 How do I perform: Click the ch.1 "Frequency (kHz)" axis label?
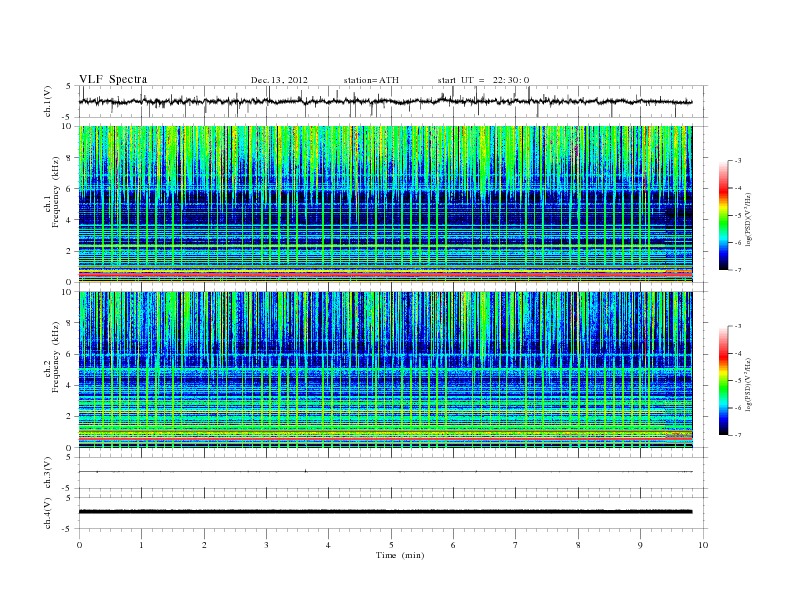tap(56, 192)
